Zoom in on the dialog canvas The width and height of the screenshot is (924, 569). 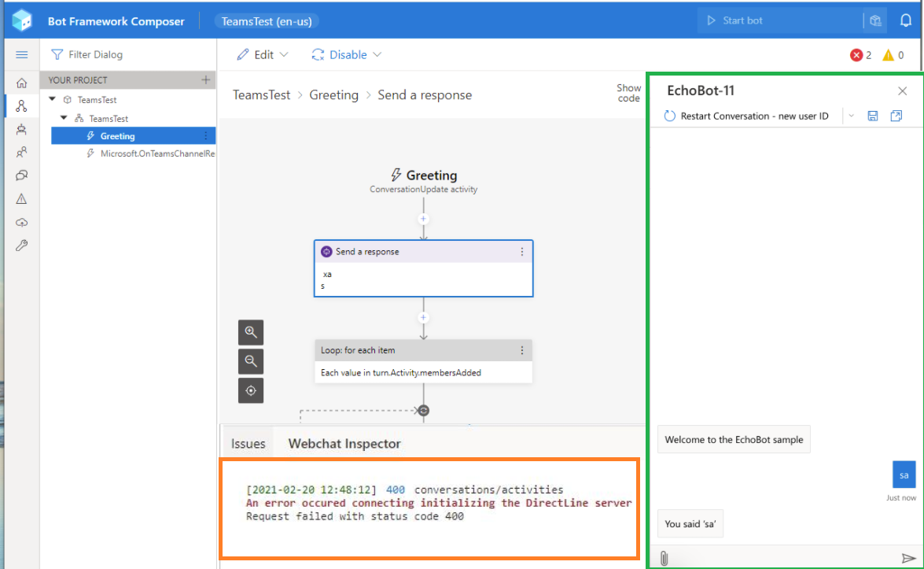tap(251, 332)
